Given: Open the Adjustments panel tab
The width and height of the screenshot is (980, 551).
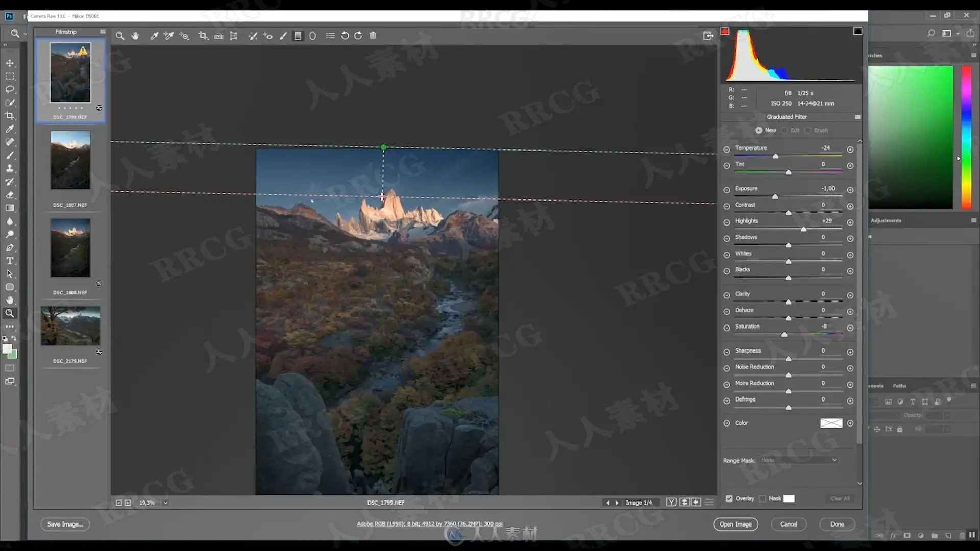Looking at the screenshot, I should 886,220.
